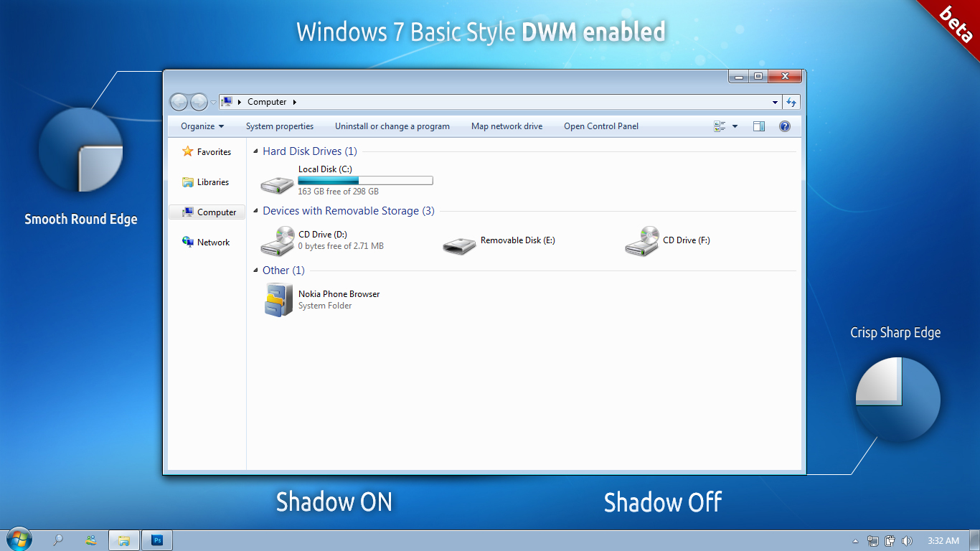Click the volume speaker tray icon

(907, 541)
